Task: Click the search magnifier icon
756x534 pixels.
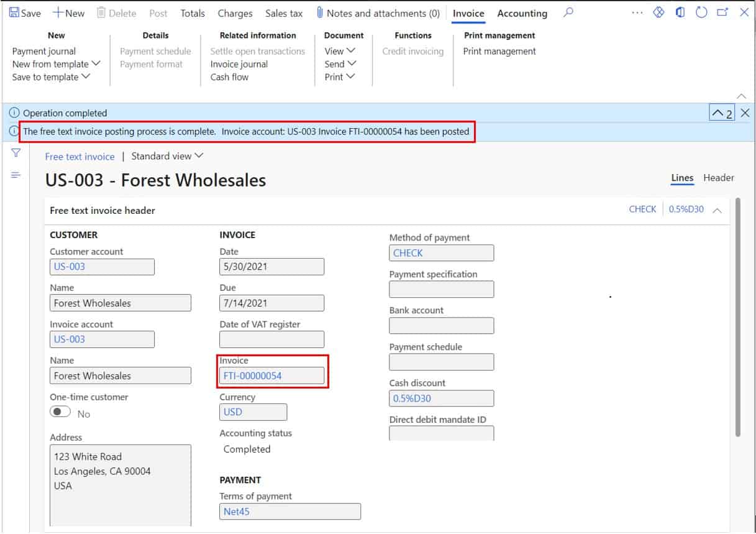Action: 567,12
